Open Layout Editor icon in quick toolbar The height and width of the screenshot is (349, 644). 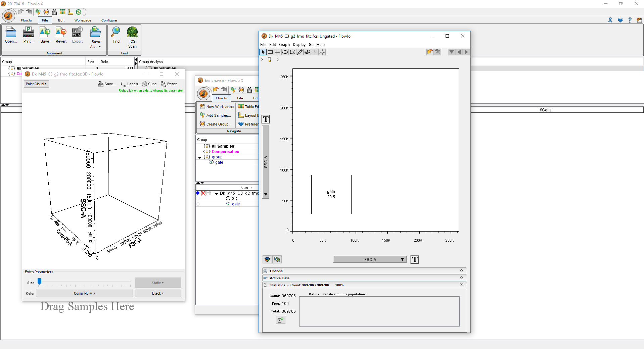(71, 12)
